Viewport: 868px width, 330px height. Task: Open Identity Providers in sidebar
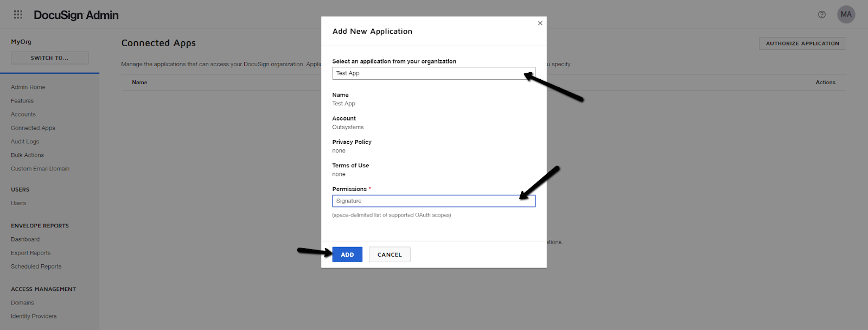[34, 316]
